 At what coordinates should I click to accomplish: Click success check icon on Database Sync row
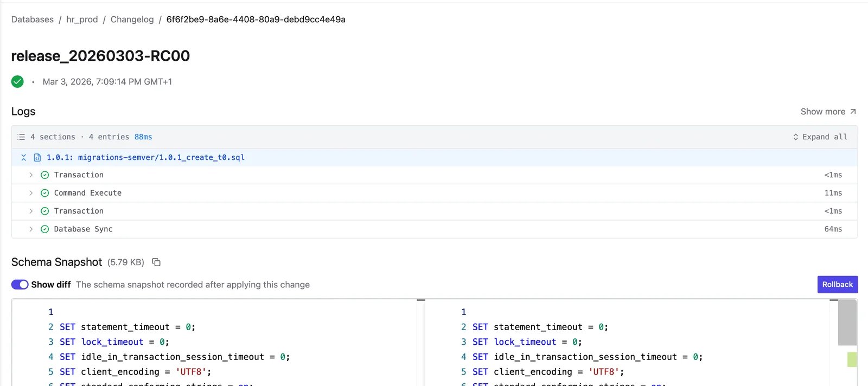pyautogui.click(x=45, y=229)
